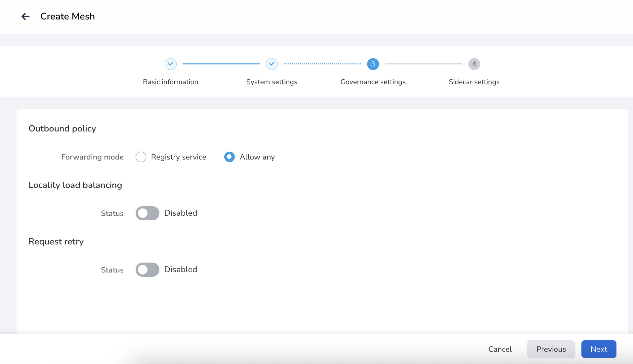The image size is (633, 364).
Task: Cancel the mesh creation
Action: point(500,349)
